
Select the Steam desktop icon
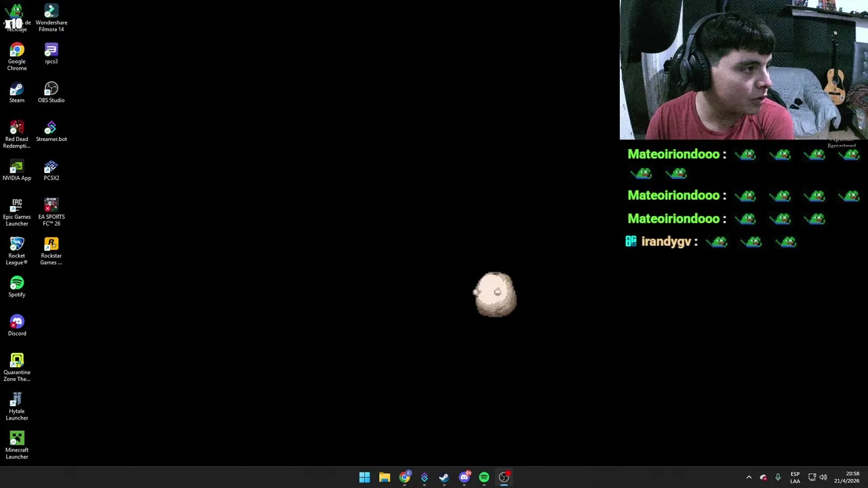pos(16,93)
